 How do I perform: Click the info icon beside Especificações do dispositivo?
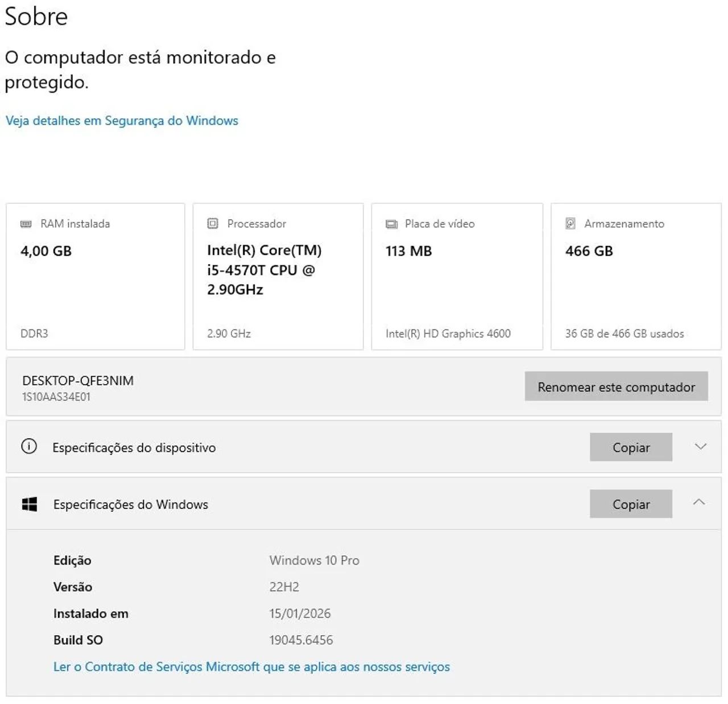coord(29,447)
